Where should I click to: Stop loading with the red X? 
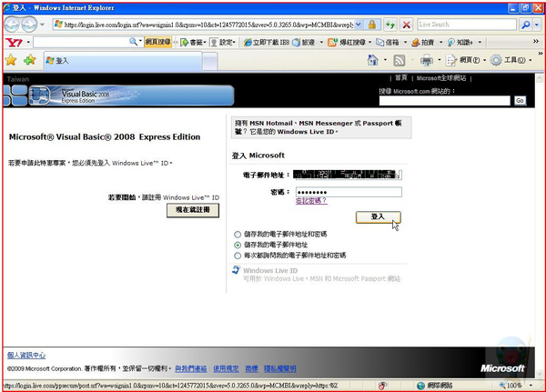coord(406,25)
